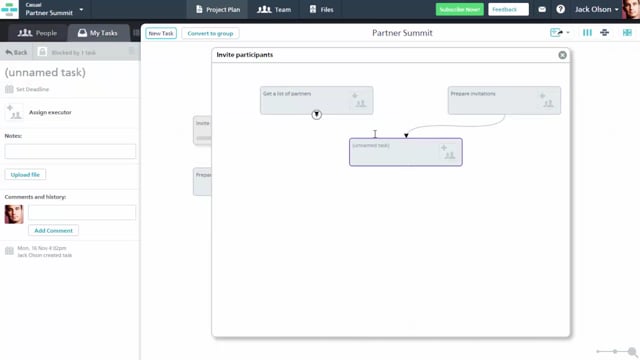Focus the Notes input field
The height and width of the screenshot is (360, 640).
70,151
